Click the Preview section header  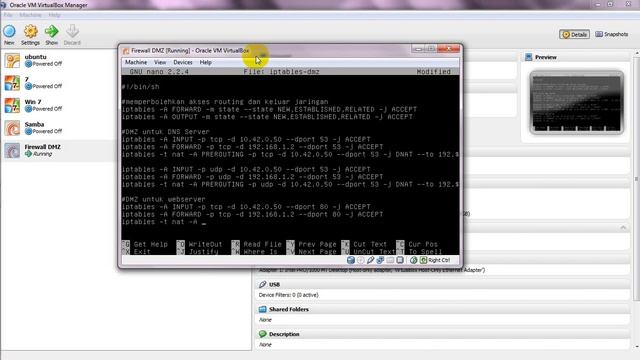click(576, 57)
